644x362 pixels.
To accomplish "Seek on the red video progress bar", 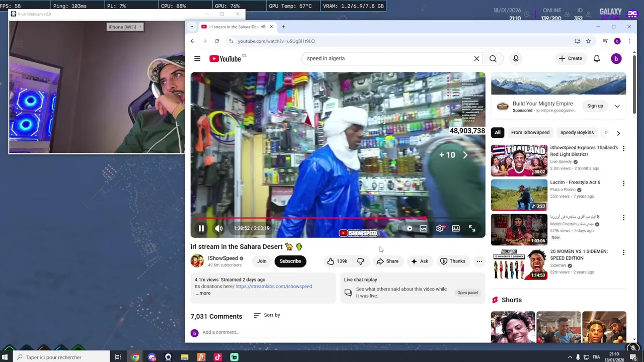I will (338, 219).
